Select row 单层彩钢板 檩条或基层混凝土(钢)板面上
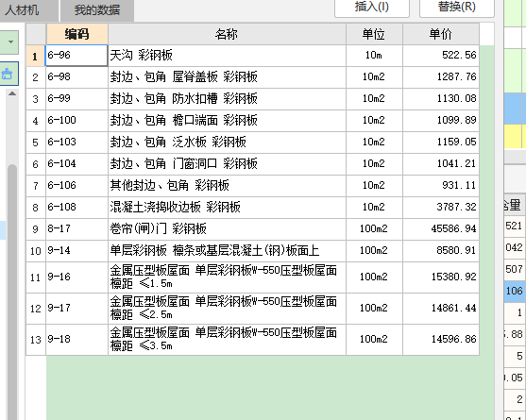Screen dimensions: 526x420 227,251
